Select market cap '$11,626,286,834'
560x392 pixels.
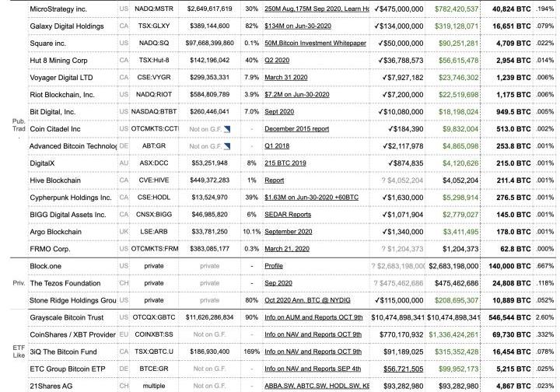coord(210,317)
